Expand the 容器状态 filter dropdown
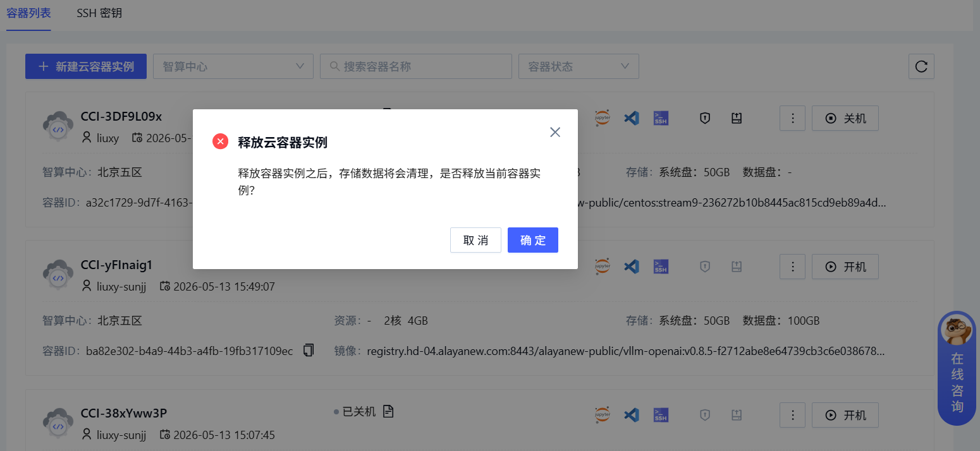The image size is (980, 451). (579, 66)
